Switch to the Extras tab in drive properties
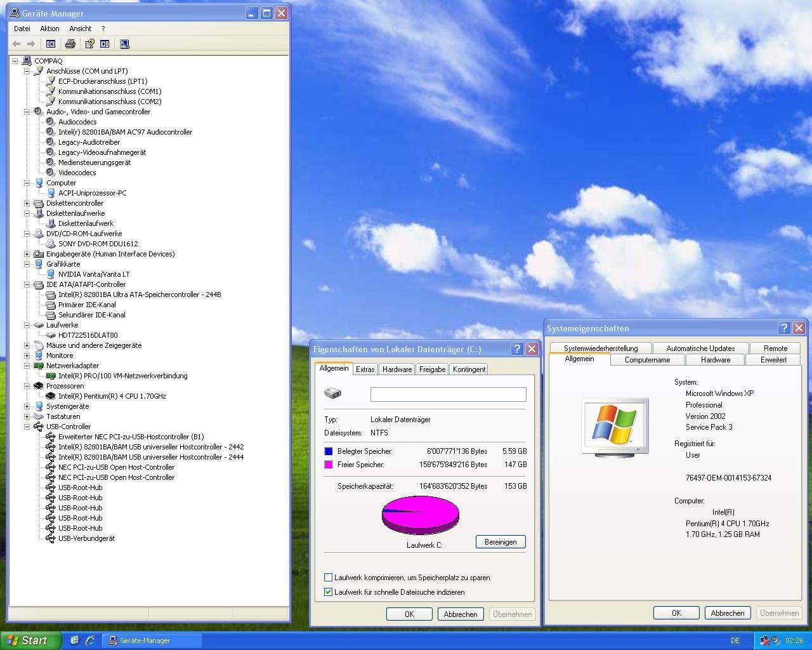812x650 pixels. [x=365, y=369]
